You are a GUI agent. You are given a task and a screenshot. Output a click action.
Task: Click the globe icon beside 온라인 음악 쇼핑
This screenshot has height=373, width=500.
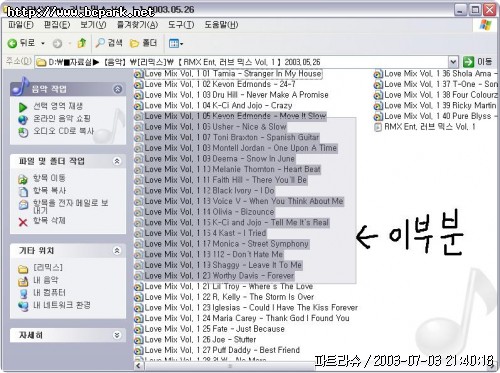[23, 120]
